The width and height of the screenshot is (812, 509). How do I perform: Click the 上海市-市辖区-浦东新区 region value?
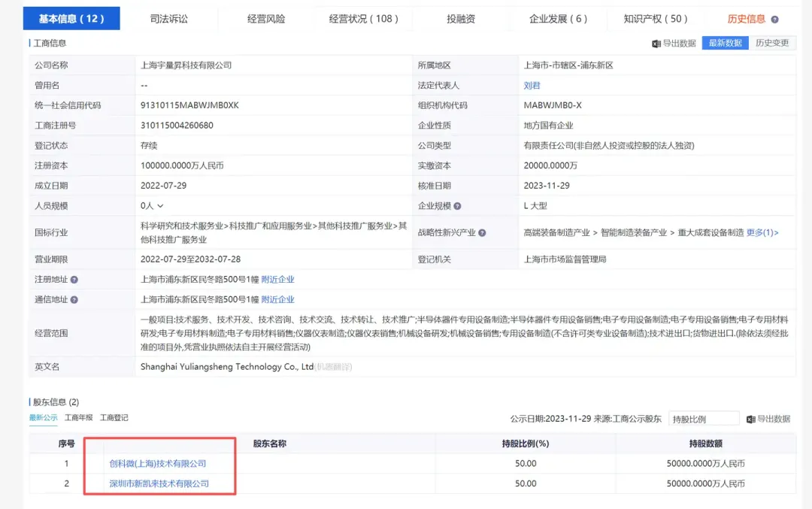[568, 65]
